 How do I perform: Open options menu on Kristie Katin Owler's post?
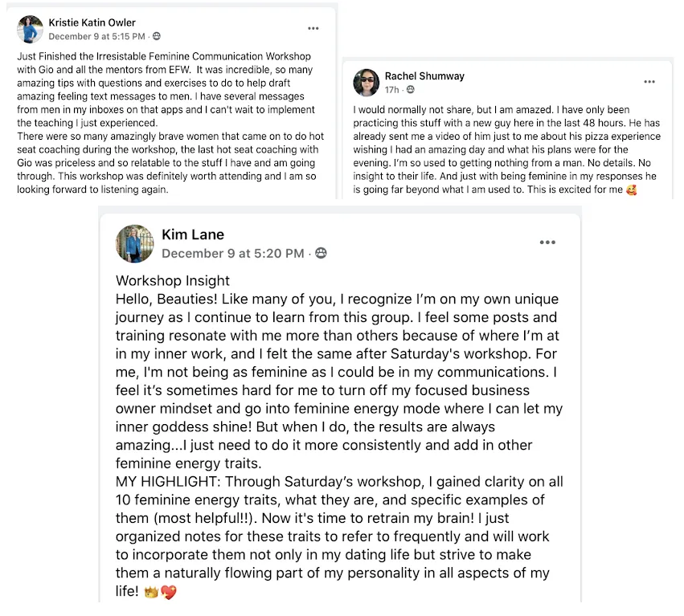[313, 28]
